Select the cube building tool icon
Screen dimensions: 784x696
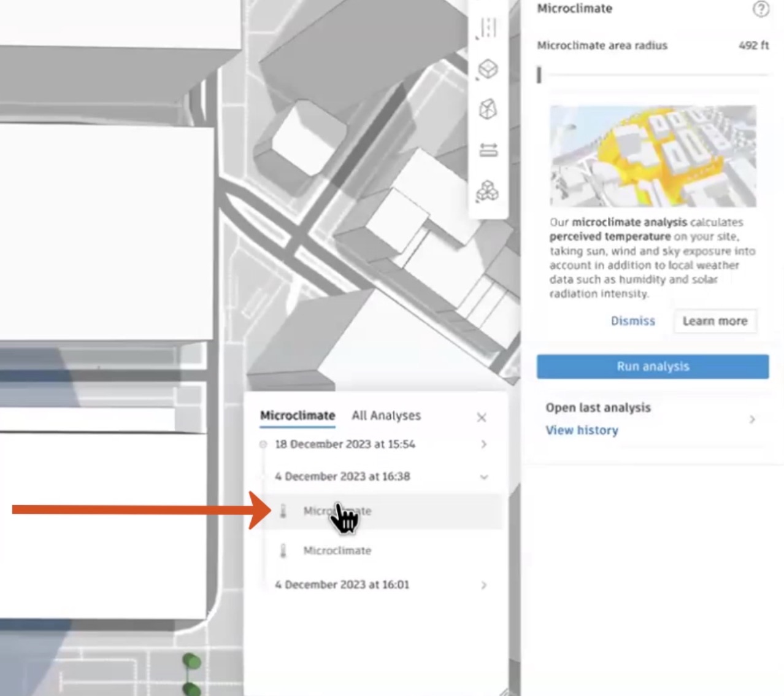click(488, 69)
